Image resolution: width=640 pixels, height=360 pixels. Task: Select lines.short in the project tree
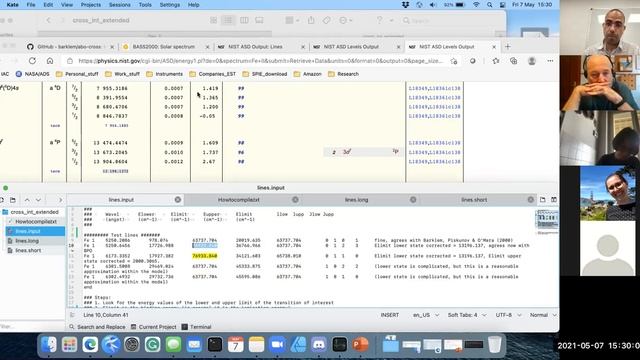28,250
